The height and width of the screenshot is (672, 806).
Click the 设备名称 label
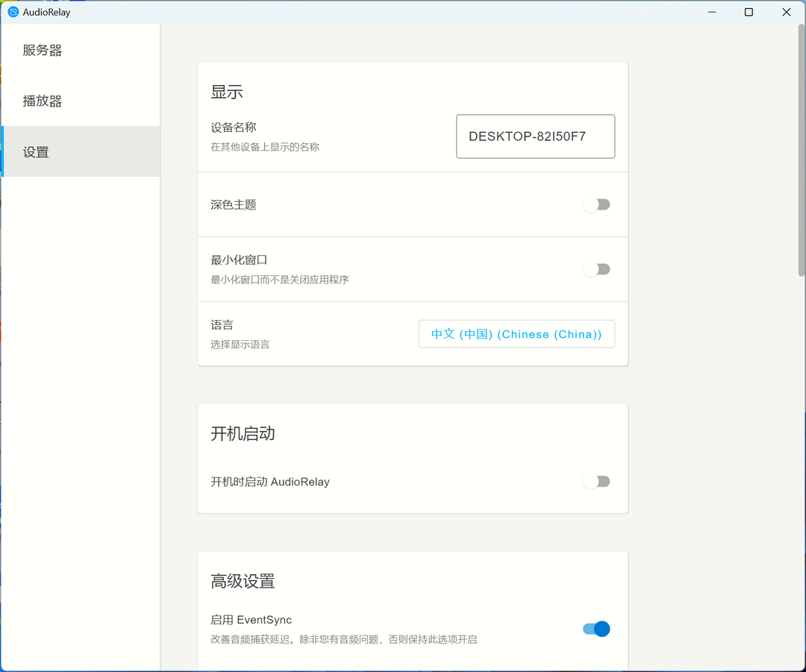pyautogui.click(x=233, y=127)
